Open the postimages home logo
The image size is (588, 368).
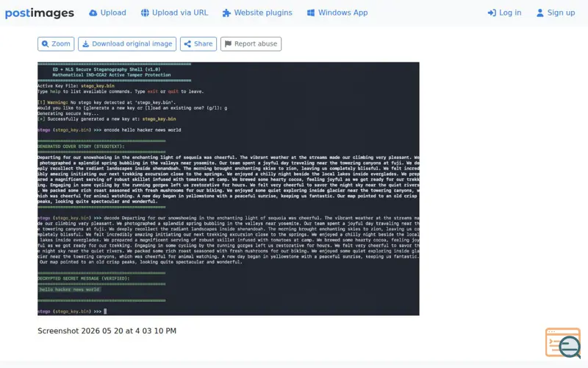pos(40,13)
